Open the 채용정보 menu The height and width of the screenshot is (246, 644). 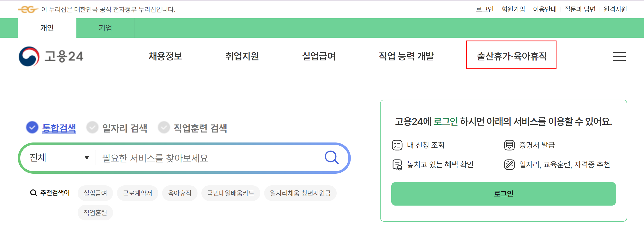[165, 56]
